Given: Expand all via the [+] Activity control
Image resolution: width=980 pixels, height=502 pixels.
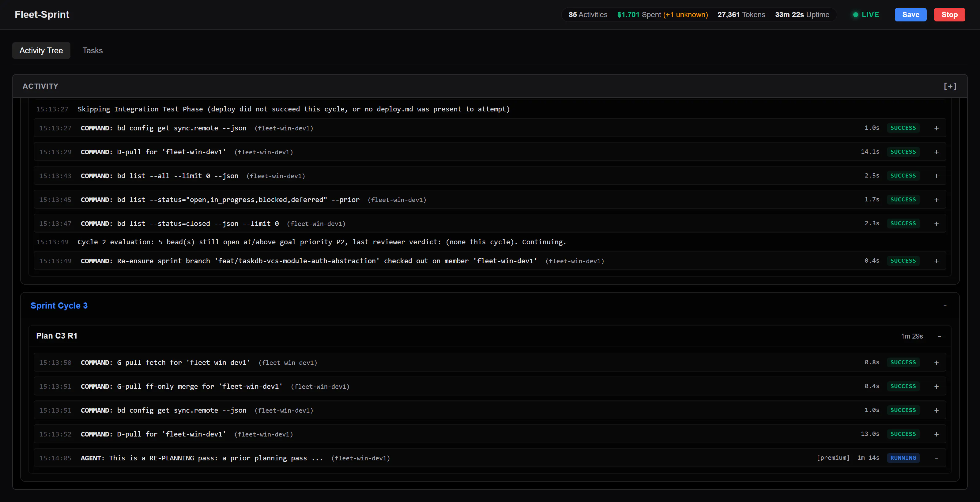Looking at the screenshot, I should (950, 86).
